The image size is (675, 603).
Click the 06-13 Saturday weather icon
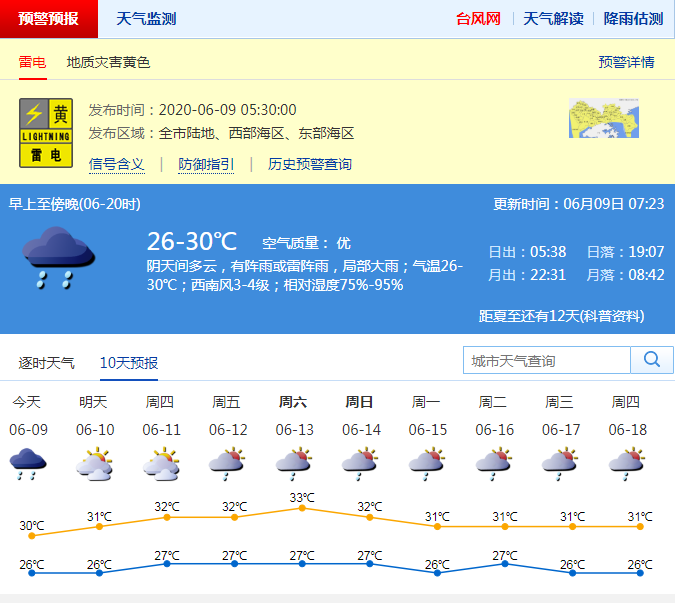pos(294,464)
